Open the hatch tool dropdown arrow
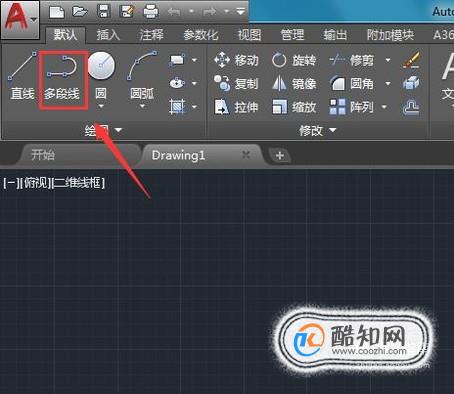 194,107
